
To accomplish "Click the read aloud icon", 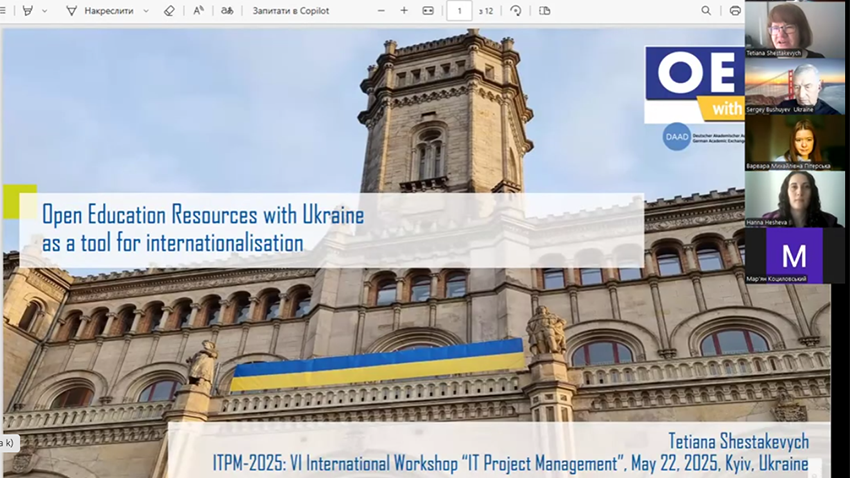I will pyautogui.click(x=198, y=11).
